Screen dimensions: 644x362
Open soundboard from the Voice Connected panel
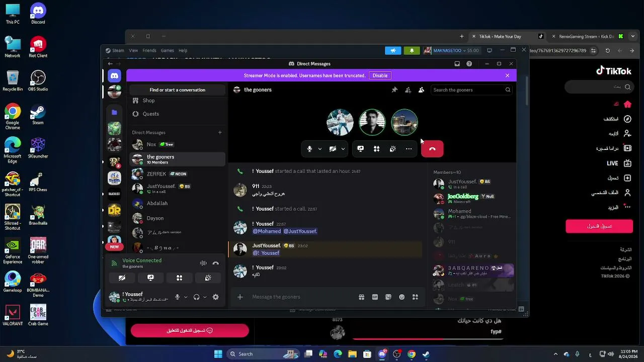point(208,278)
